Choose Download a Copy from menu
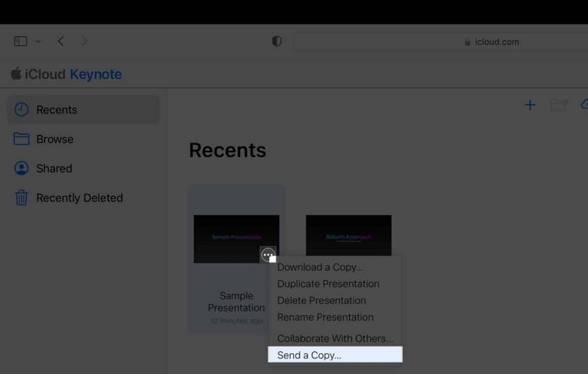588x374 pixels. click(336, 267)
